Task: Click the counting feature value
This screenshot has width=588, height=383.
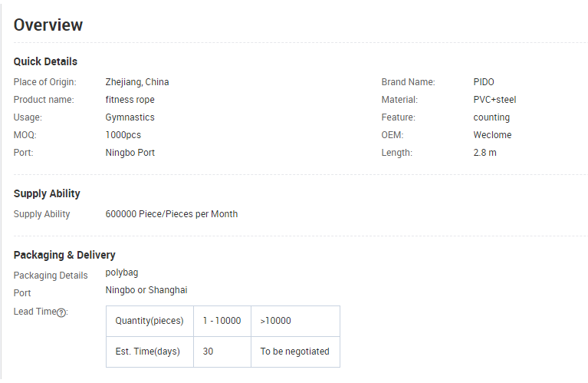Action: [491, 117]
